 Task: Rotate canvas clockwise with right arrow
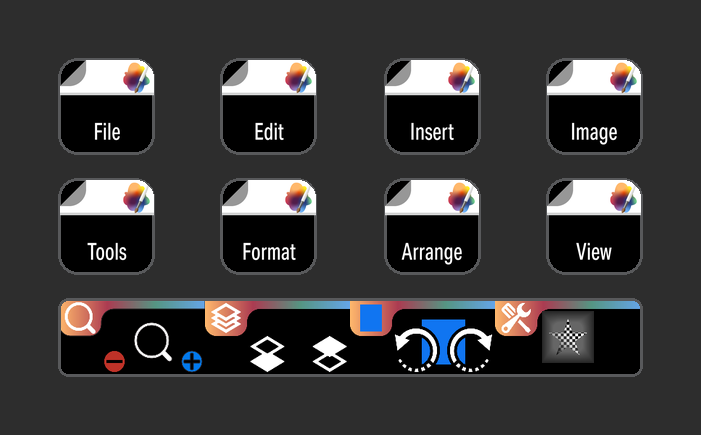470,350
